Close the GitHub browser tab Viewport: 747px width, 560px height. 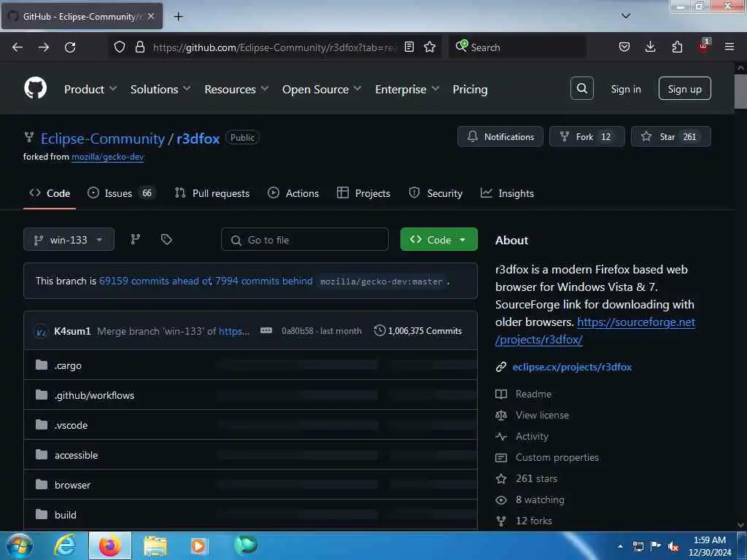tap(150, 16)
